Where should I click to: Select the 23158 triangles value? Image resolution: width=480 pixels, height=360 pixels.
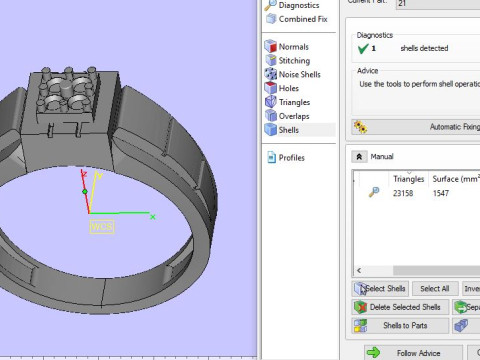pos(403,193)
